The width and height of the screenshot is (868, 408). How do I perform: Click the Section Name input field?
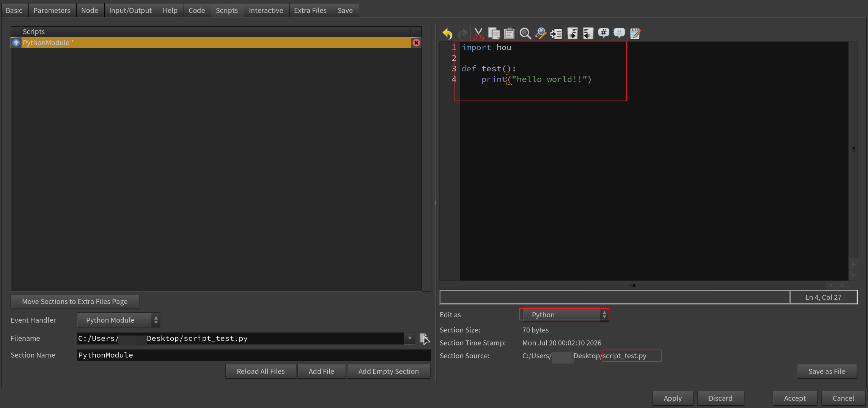tap(254, 355)
